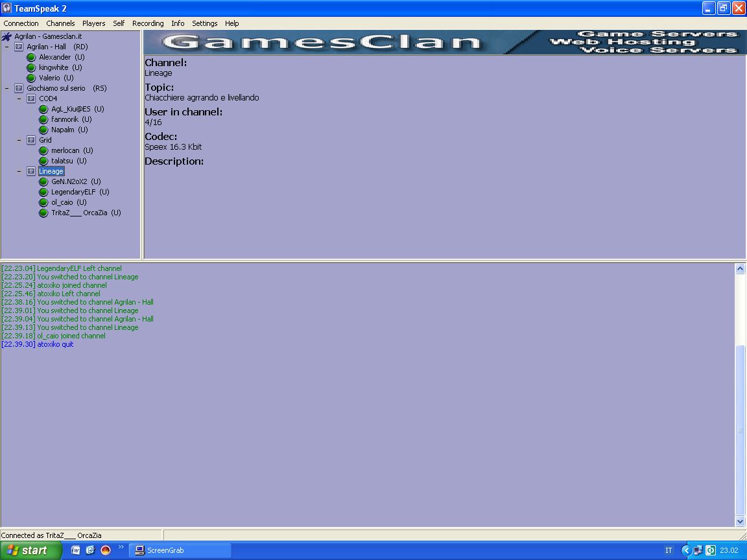
Task: Click the green status icon beside Napalm
Action: pos(43,130)
